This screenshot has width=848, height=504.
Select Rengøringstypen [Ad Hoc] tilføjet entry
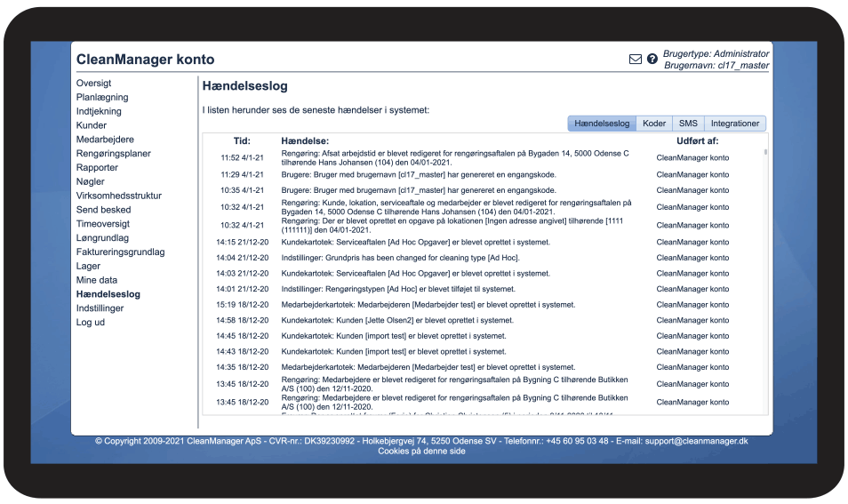(398, 289)
